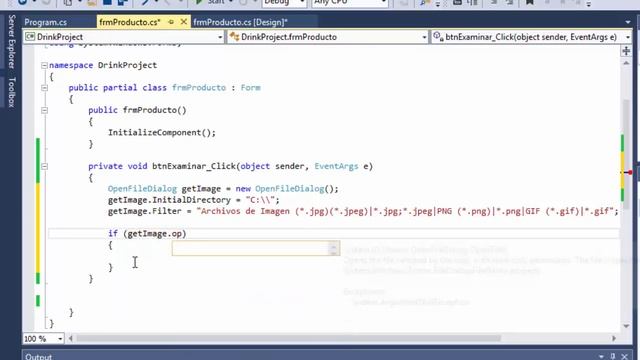
Task: Open the Toolbox side panel
Action: (x=11, y=92)
